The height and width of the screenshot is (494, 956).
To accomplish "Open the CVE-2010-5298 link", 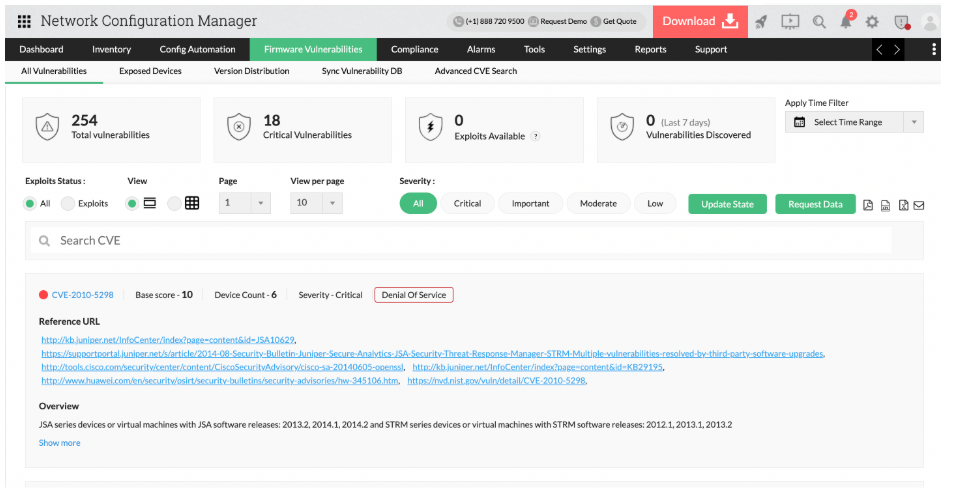I will (x=82, y=295).
